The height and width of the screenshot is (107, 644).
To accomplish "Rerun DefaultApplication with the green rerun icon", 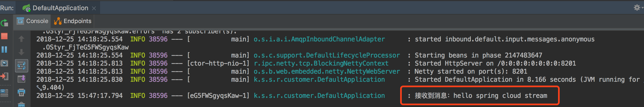I will click(4, 23).
